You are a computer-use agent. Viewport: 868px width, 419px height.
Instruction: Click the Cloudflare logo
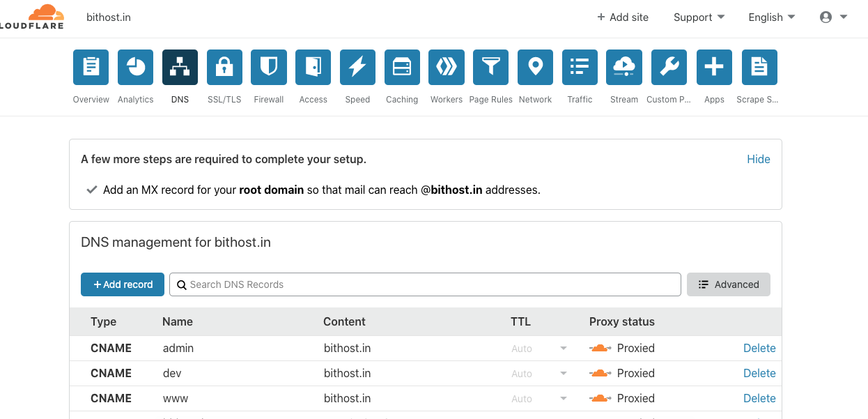pyautogui.click(x=32, y=17)
